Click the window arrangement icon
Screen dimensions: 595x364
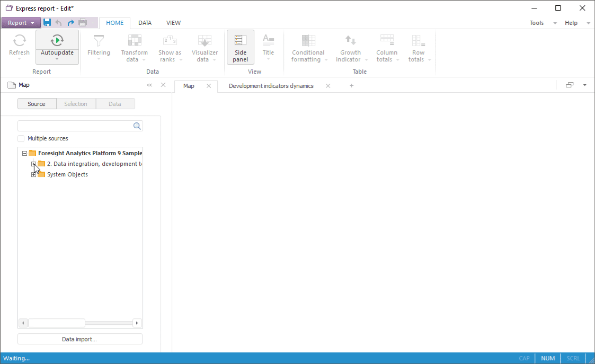[570, 85]
